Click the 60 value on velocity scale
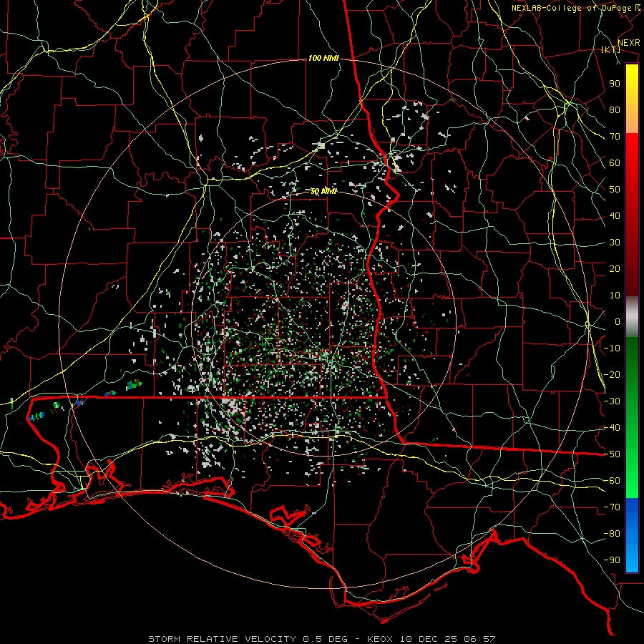 (615, 162)
